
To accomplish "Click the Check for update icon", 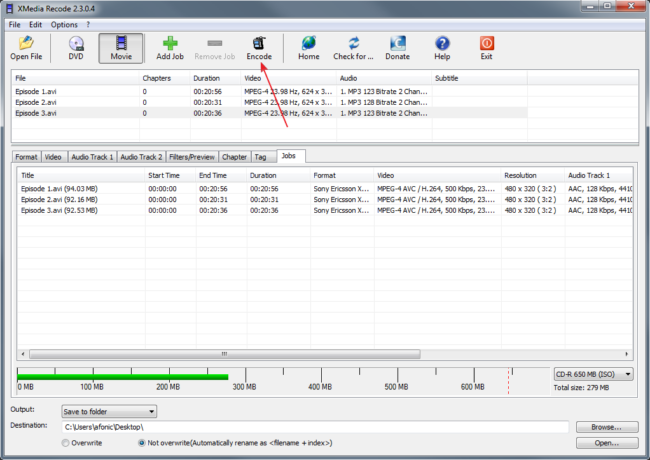I will [353, 44].
